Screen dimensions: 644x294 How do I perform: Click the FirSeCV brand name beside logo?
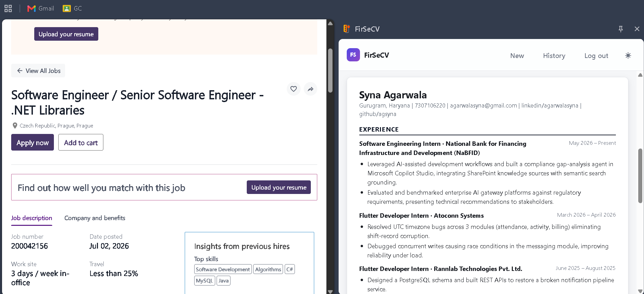pos(377,55)
